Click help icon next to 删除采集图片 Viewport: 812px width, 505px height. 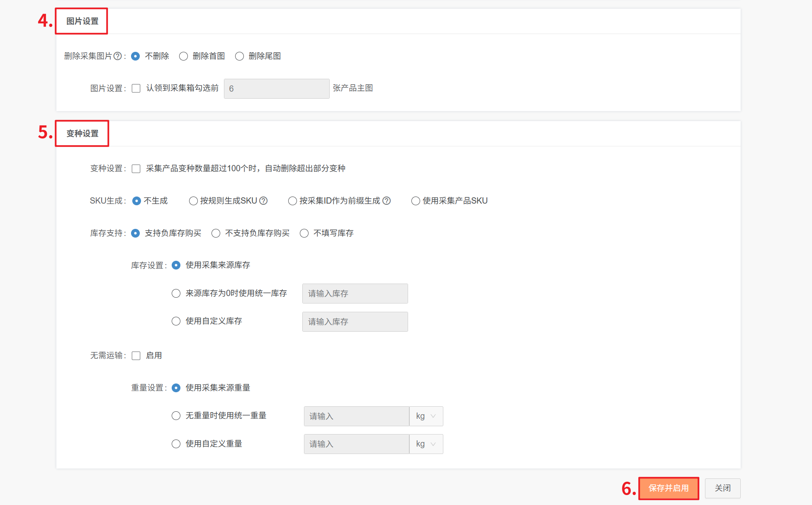pyautogui.click(x=117, y=56)
